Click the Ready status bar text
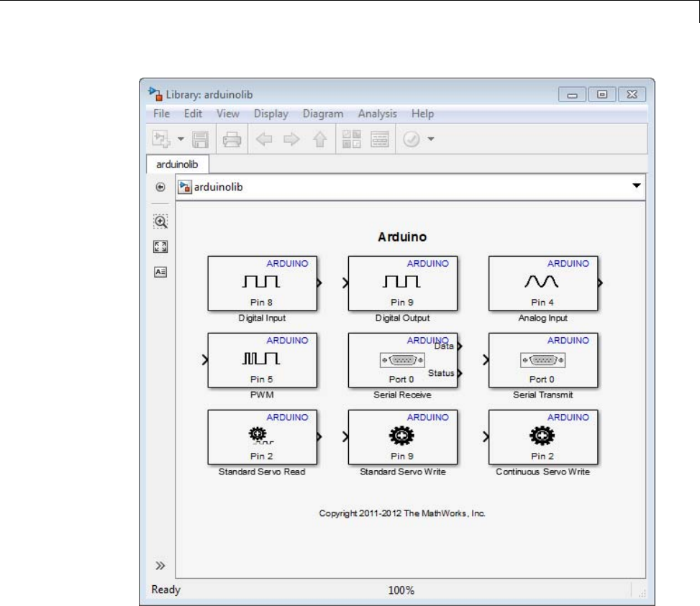 click(165, 589)
